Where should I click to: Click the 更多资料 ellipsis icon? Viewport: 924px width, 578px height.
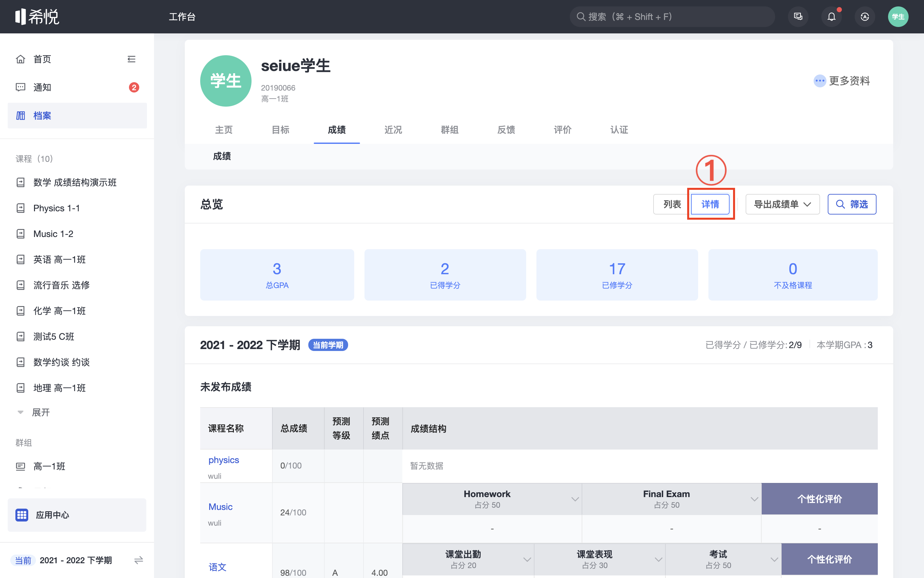(x=820, y=81)
